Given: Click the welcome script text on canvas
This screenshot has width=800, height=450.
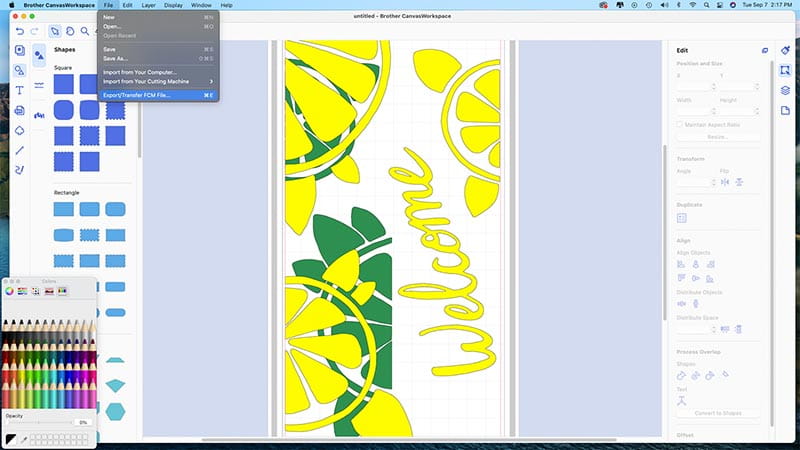Looking at the screenshot, I should [x=443, y=263].
